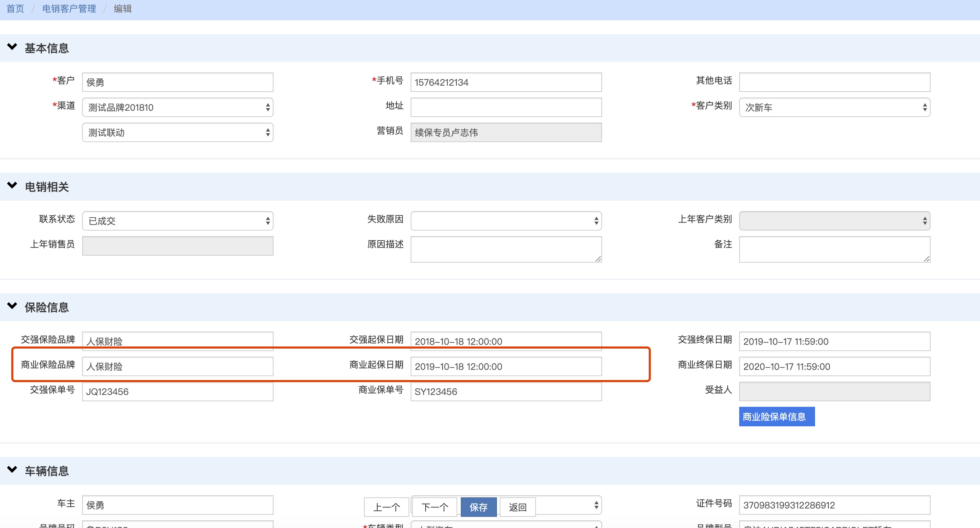
Task: Click the 上一个 button
Action: (x=386, y=507)
